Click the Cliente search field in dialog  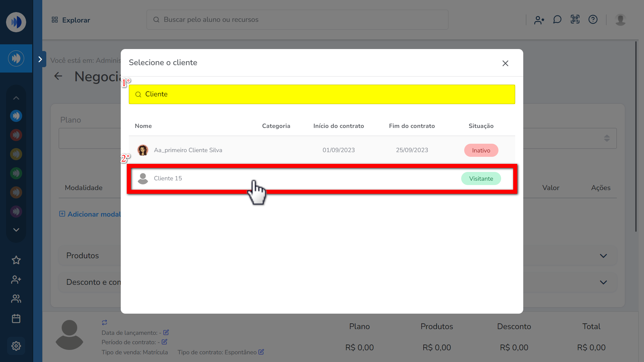click(321, 94)
